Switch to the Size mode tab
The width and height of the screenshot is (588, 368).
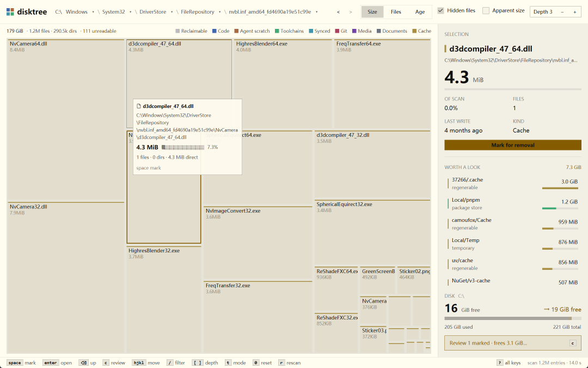click(x=372, y=12)
